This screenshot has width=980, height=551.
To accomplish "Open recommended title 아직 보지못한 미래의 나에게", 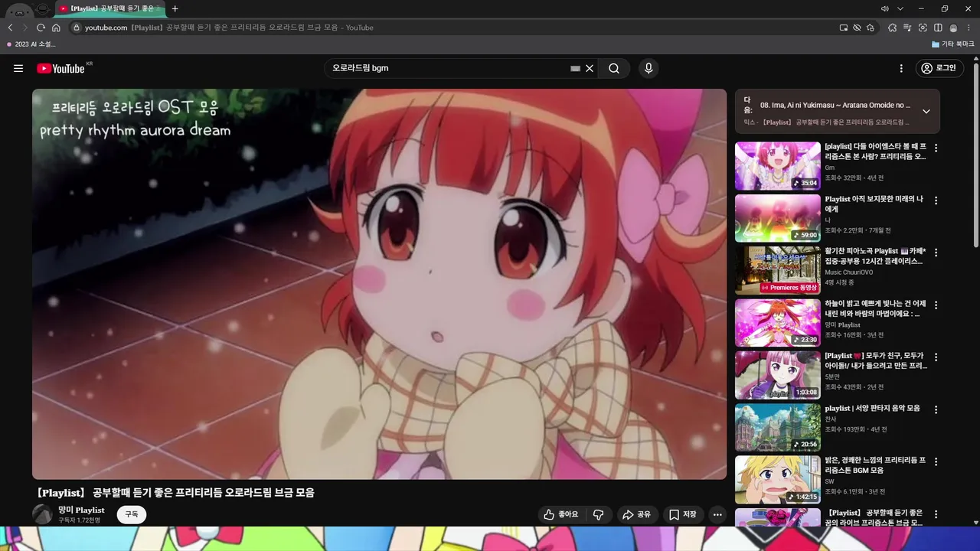I will pyautogui.click(x=874, y=204).
